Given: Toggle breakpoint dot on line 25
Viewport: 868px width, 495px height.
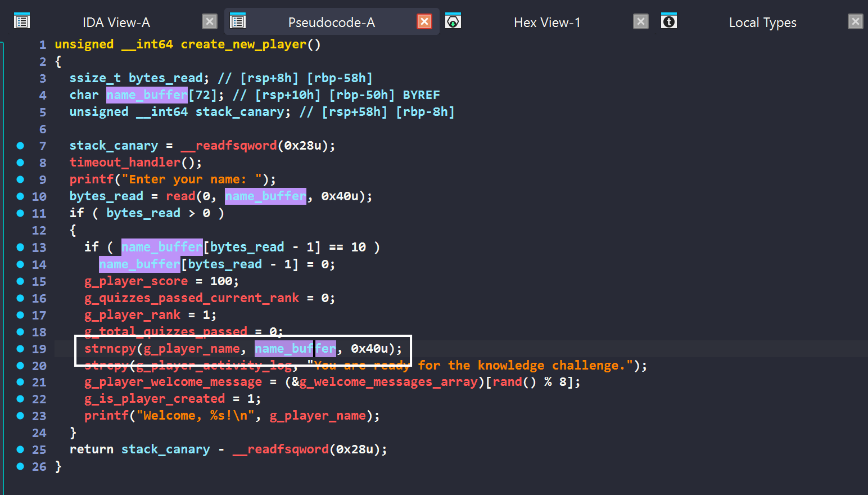Looking at the screenshot, I should 20,449.
